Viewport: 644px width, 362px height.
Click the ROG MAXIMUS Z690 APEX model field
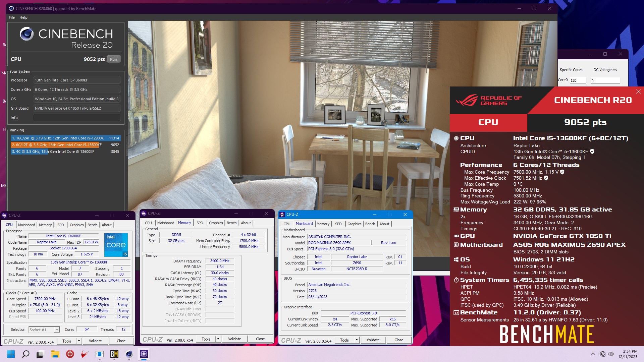(x=339, y=243)
